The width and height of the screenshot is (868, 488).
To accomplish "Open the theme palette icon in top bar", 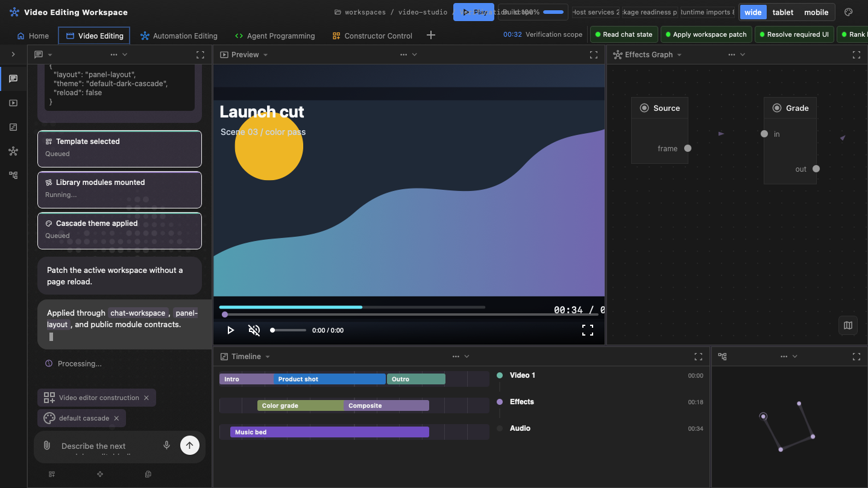I will click(x=849, y=12).
